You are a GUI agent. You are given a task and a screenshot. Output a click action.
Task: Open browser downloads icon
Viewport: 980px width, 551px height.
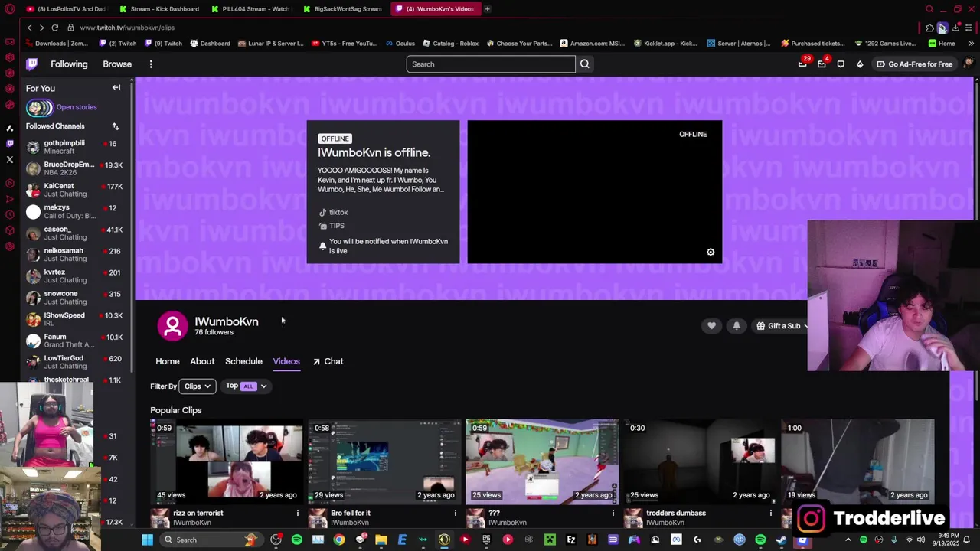[x=955, y=28]
